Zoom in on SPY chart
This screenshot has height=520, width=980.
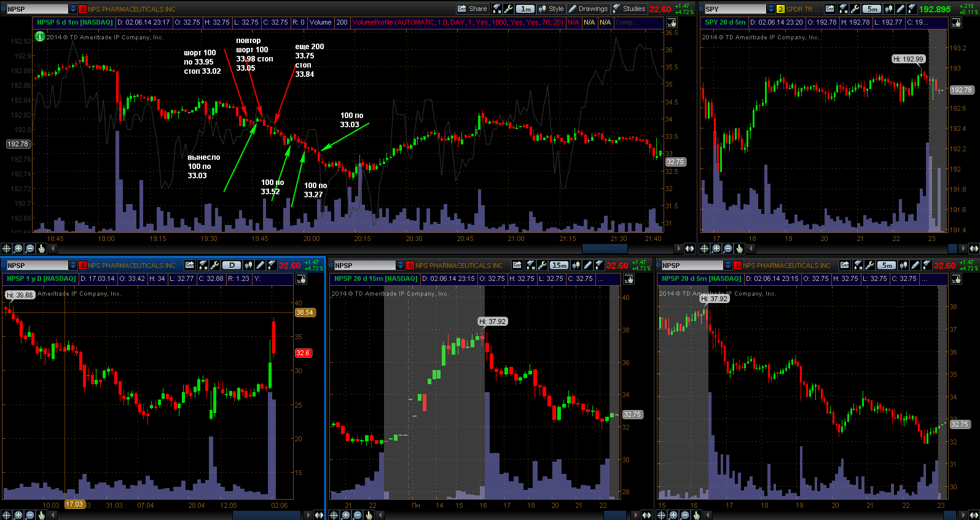pyautogui.click(x=716, y=248)
